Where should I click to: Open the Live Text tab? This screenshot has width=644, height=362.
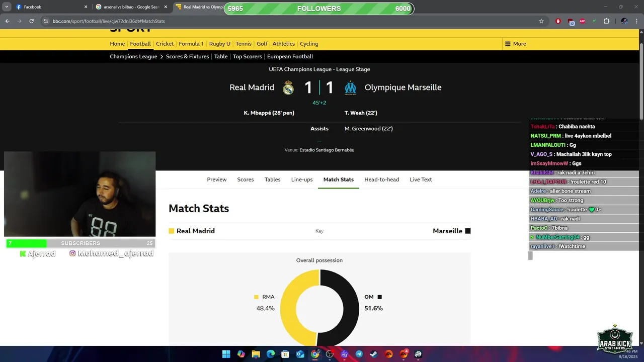point(421,179)
